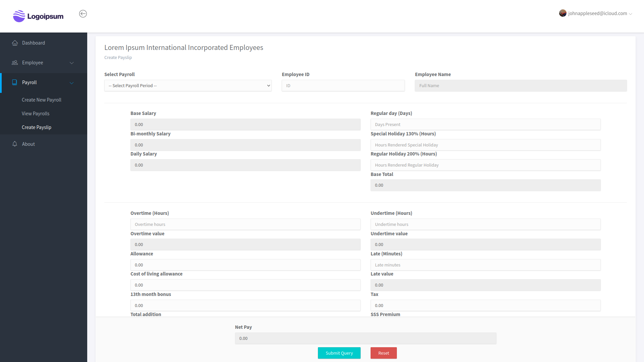This screenshot has height=362, width=644.
Task: Click the About bell icon
Action: coord(15,144)
